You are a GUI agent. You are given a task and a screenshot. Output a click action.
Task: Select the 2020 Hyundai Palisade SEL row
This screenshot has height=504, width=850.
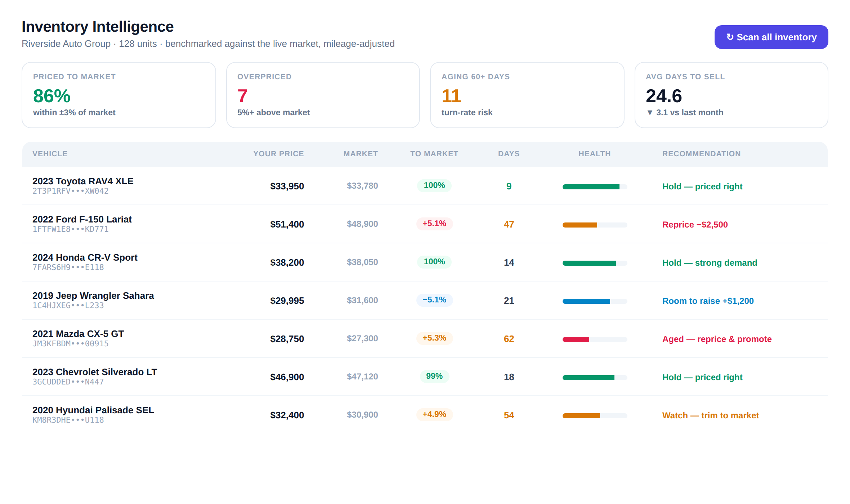point(425,415)
